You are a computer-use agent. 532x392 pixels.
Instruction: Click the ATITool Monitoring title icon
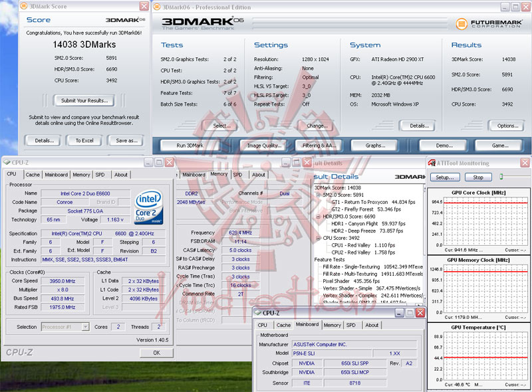[x=432, y=163]
